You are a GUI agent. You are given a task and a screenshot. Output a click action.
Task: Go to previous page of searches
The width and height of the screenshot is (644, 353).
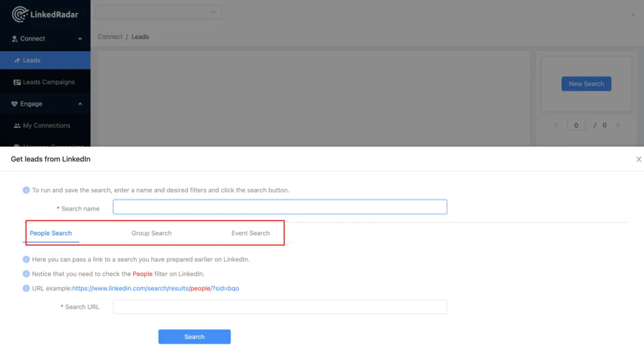click(x=555, y=125)
